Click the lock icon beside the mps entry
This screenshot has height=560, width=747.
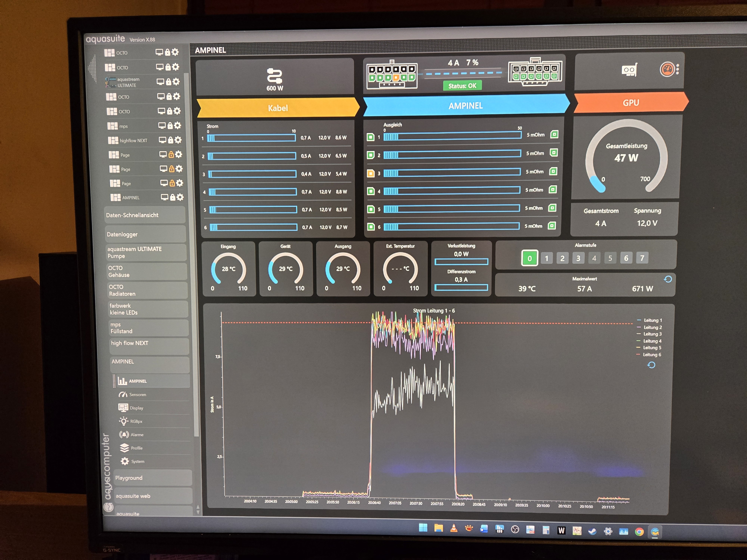coord(170,126)
